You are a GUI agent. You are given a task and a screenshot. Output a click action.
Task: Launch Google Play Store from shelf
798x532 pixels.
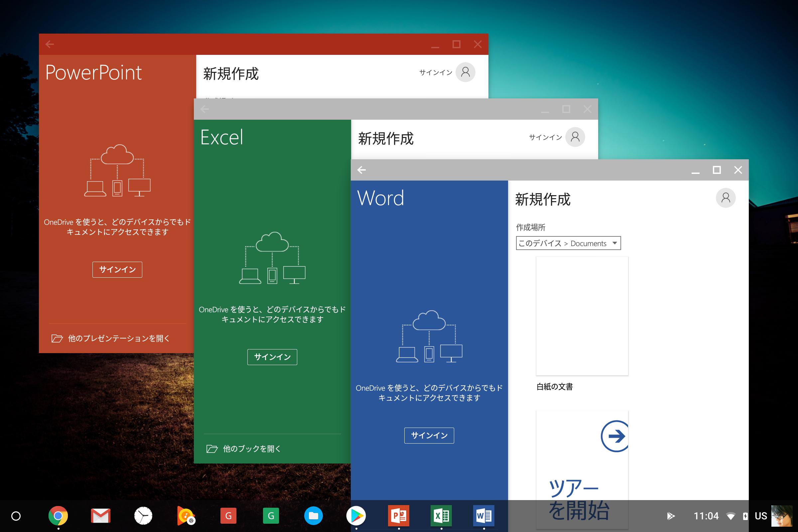356,516
